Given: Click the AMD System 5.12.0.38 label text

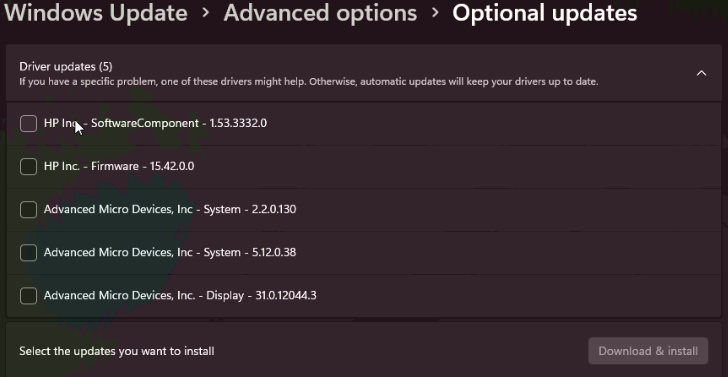Looking at the screenshot, I should tap(170, 252).
